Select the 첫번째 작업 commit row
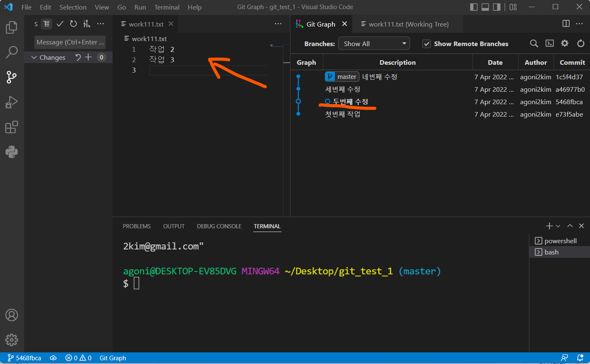The width and height of the screenshot is (590, 364). 440,114
